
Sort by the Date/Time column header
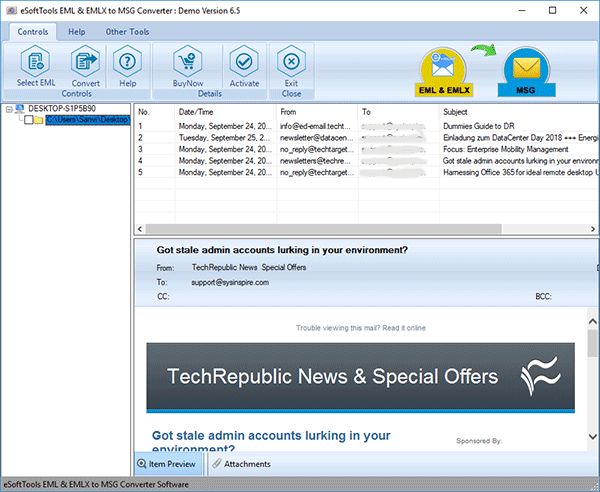point(226,112)
